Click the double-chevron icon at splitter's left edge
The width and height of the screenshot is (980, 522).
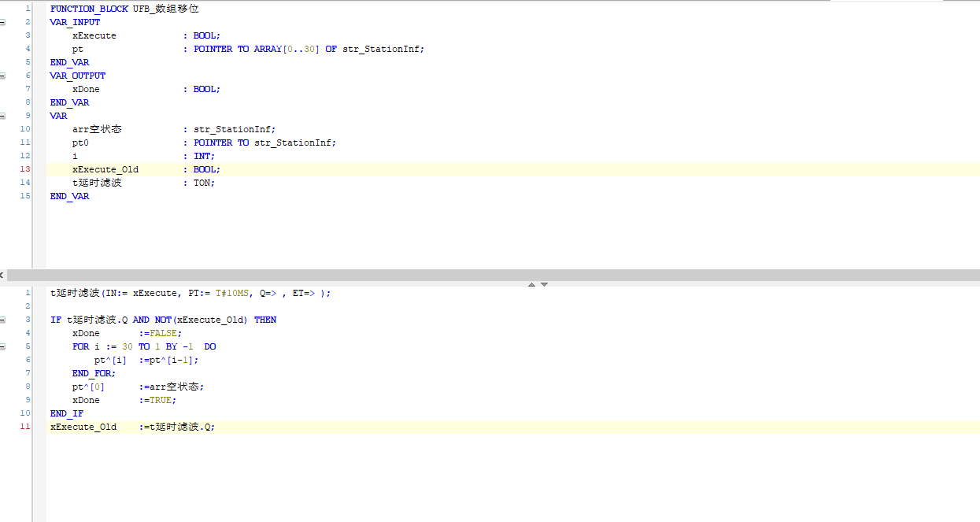2,276
